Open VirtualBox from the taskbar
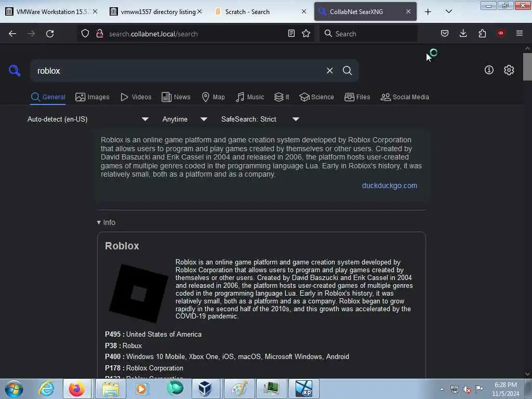The image size is (532, 399). 206,389
